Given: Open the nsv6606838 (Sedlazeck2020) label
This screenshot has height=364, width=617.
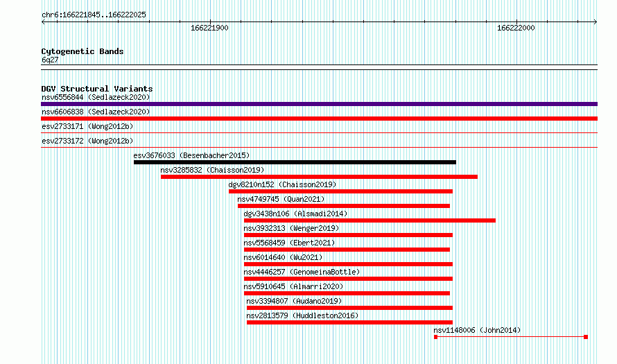Looking at the screenshot, I should [96, 112].
